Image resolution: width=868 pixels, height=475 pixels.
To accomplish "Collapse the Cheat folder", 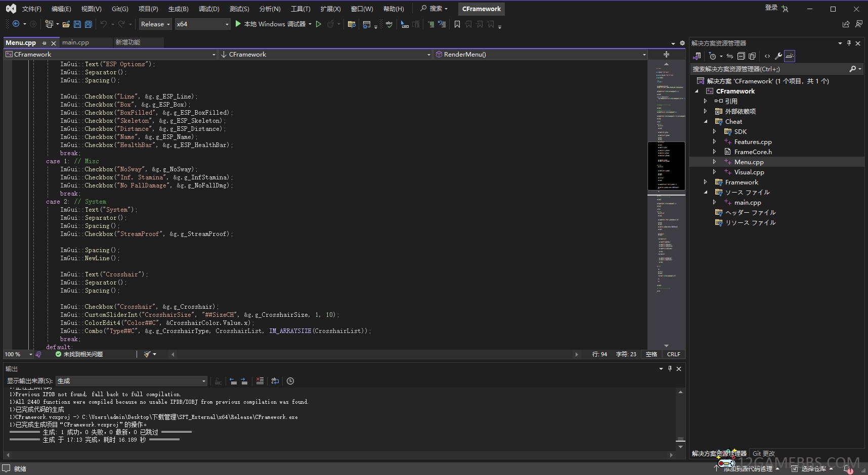I will point(706,121).
